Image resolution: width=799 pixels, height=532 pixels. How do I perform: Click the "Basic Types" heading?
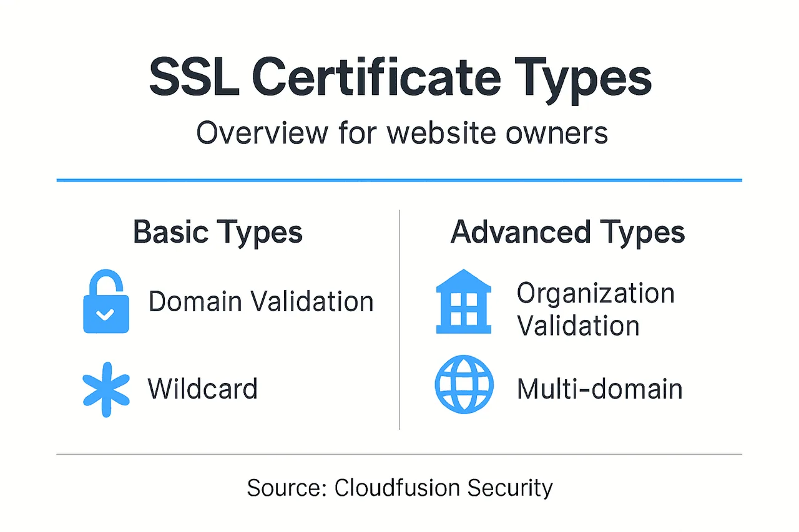[218, 232]
